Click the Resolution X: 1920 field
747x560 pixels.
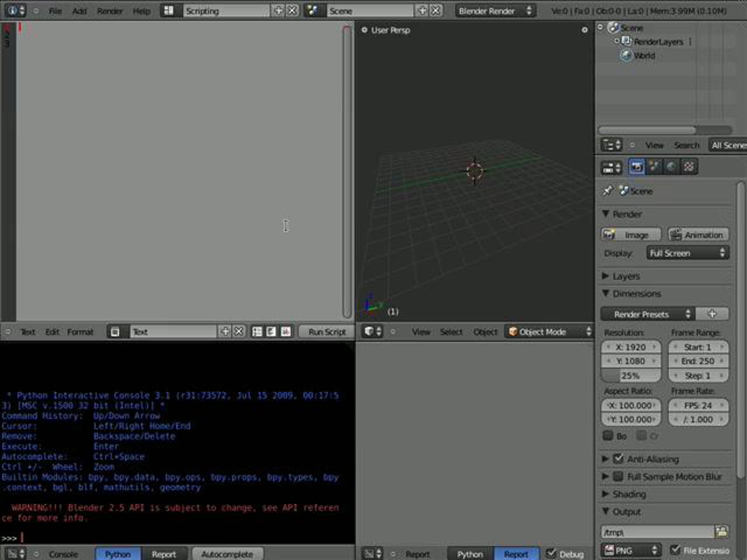point(631,347)
